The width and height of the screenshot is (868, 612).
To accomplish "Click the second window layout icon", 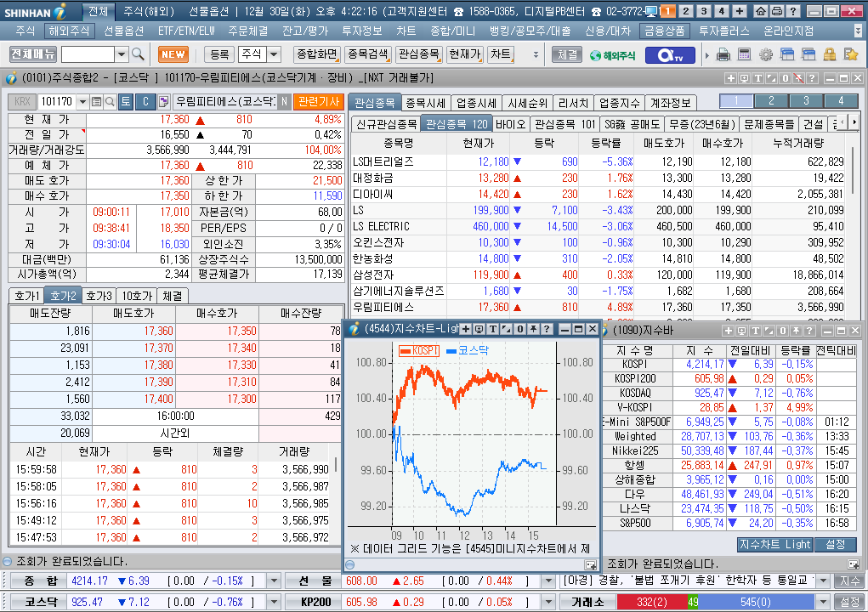I will coord(808,54).
